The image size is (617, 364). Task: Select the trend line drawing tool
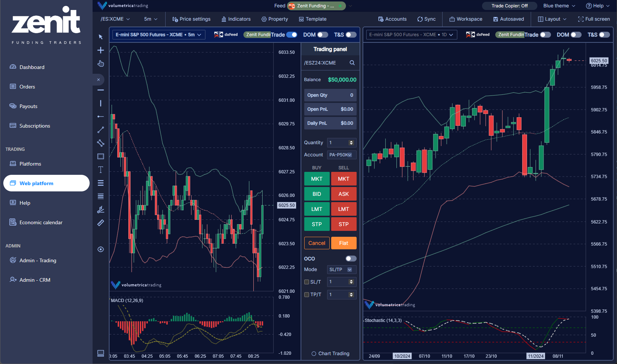coord(100,130)
